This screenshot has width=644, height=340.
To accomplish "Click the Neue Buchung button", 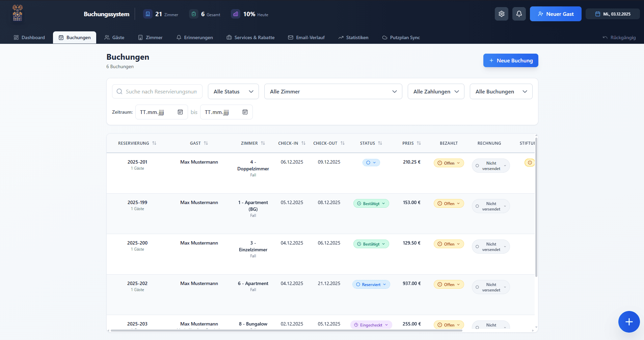I will coord(510,60).
